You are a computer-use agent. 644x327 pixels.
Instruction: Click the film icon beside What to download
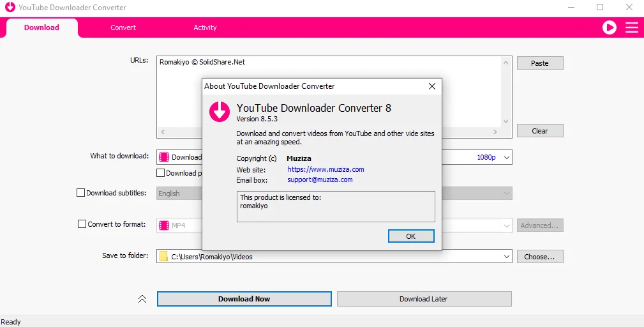click(164, 157)
